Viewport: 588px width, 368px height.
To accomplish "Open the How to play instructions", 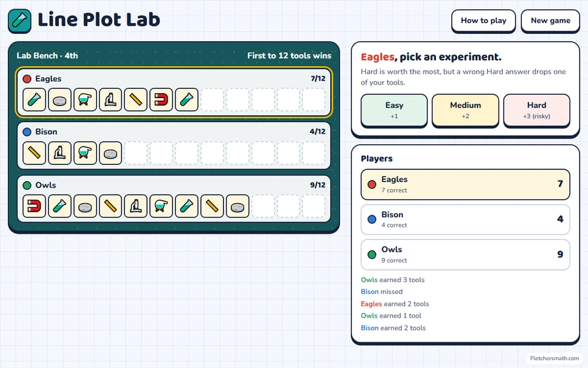I will point(483,21).
